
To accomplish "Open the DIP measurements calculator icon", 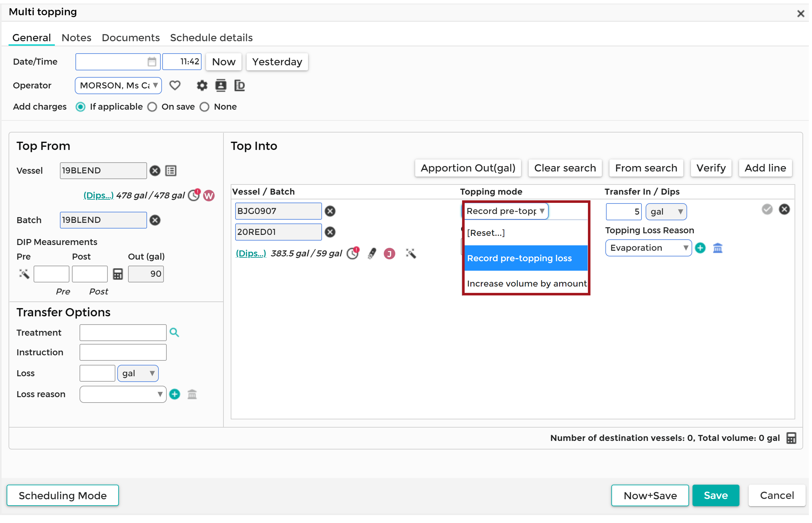I will pyautogui.click(x=118, y=274).
